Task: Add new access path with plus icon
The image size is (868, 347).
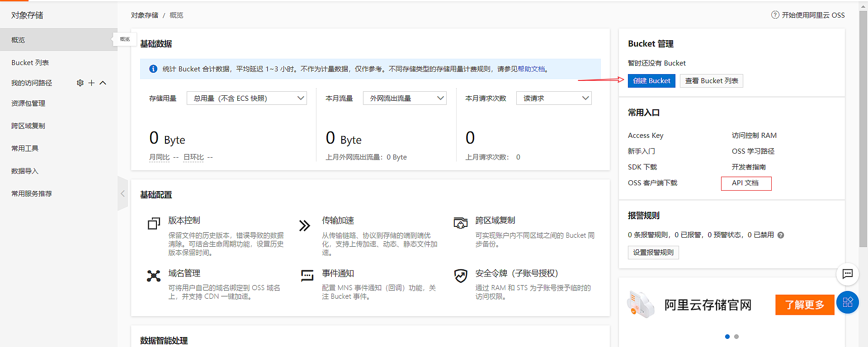Action: (x=91, y=83)
